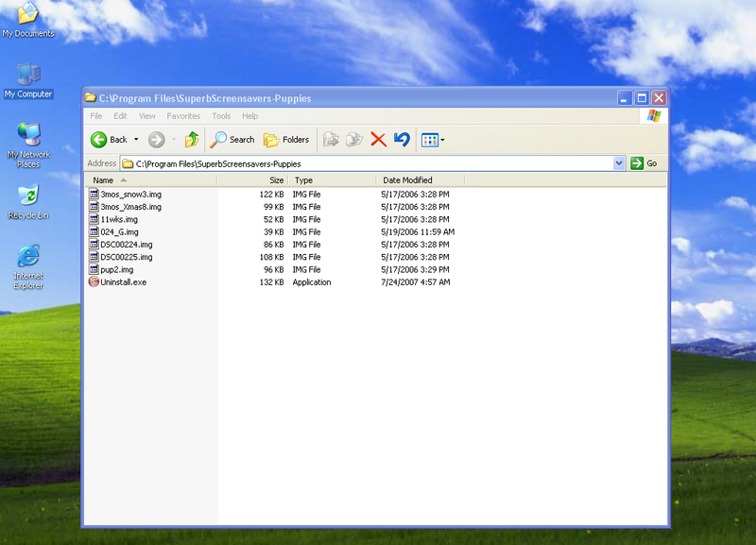Click the Move To toolbar icon
756x545 pixels.
[331, 140]
